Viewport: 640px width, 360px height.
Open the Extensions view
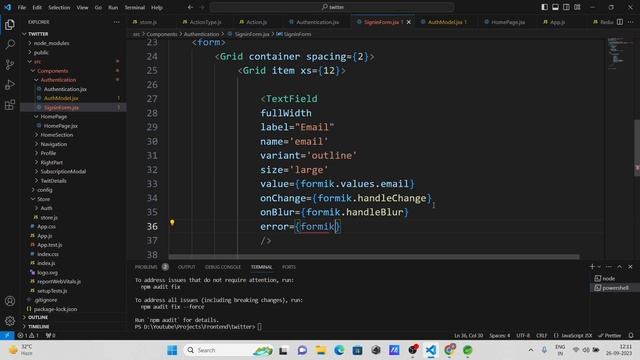tap(10, 105)
